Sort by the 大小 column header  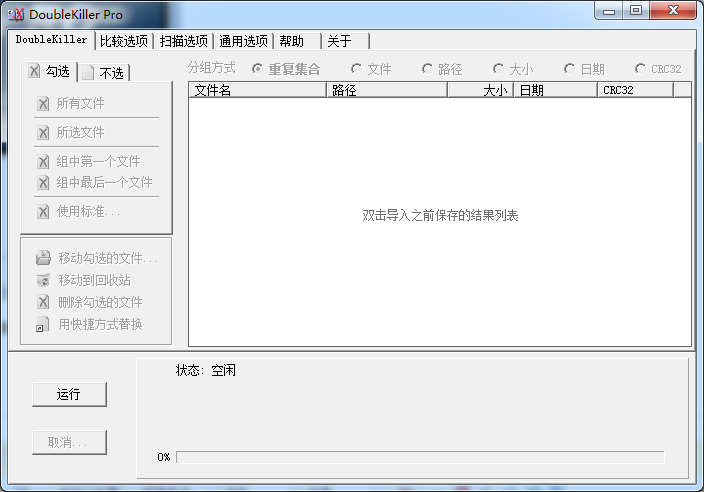[480, 90]
